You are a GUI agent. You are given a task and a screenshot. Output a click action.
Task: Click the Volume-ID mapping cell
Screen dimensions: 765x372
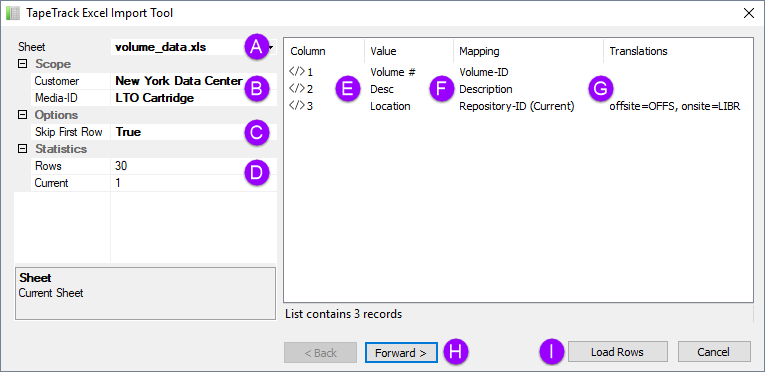pyautogui.click(x=484, y=72)
